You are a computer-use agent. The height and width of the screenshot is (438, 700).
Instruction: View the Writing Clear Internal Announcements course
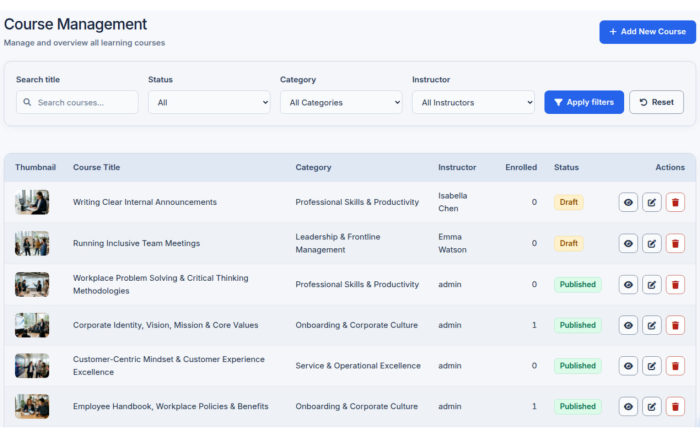pos(628,202)
